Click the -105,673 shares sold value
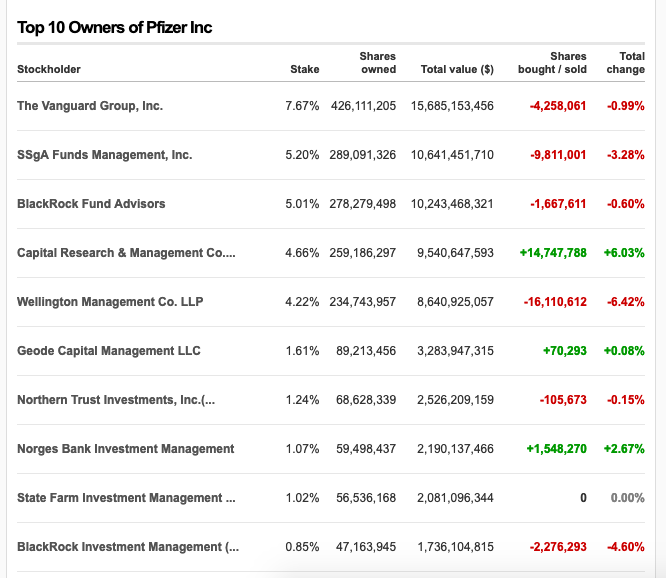 [x=563, y=400]
